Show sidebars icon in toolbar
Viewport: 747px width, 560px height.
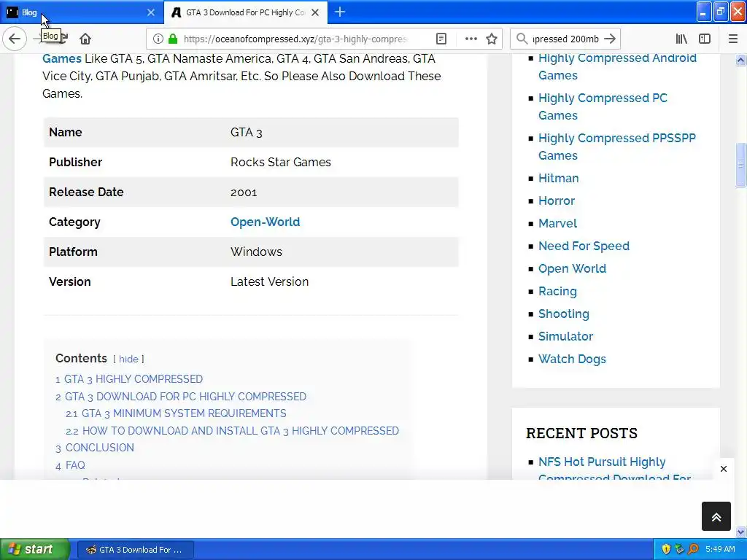coord(705,39)
